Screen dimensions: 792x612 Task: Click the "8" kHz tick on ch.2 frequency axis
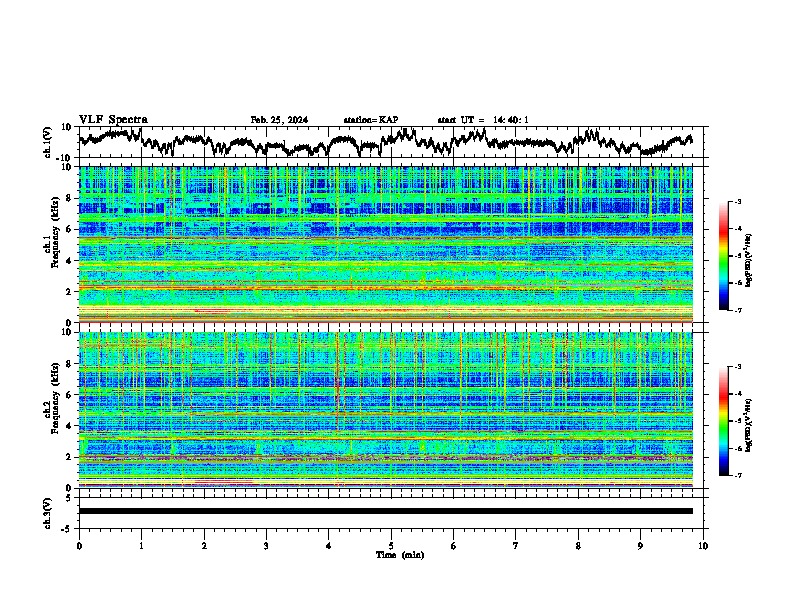tap(71, 364)
